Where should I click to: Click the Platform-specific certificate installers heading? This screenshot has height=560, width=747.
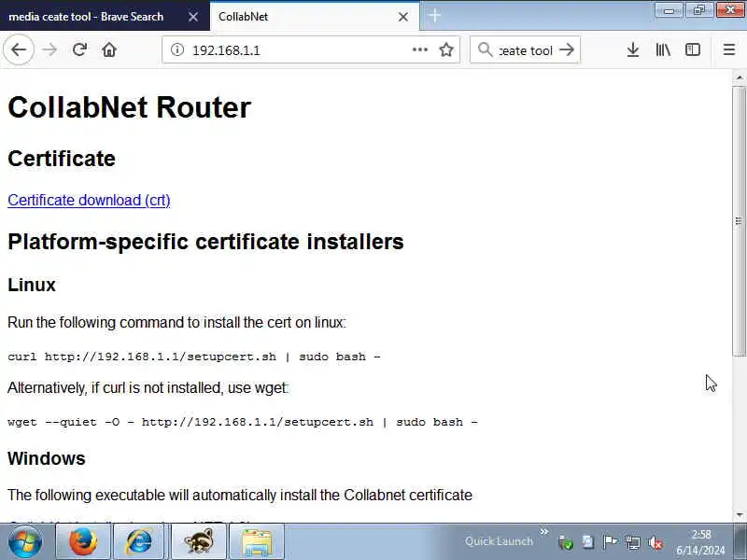click(x=205, y=242)
